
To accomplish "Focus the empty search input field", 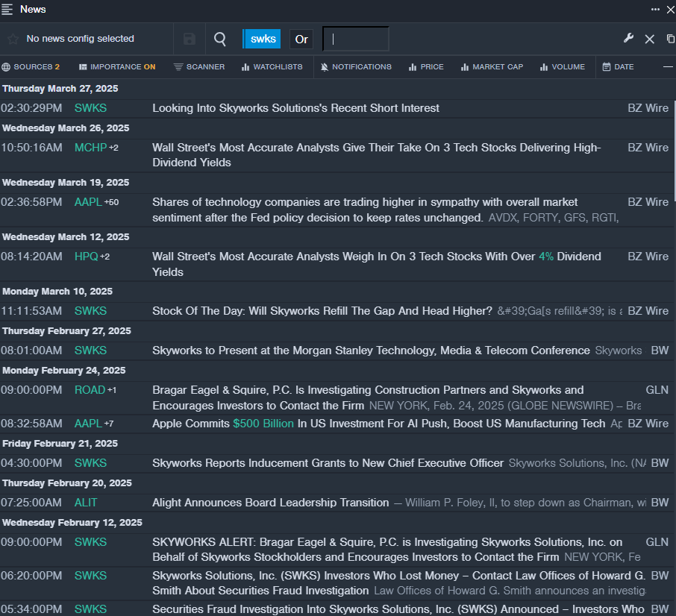I will pos(356,40).
